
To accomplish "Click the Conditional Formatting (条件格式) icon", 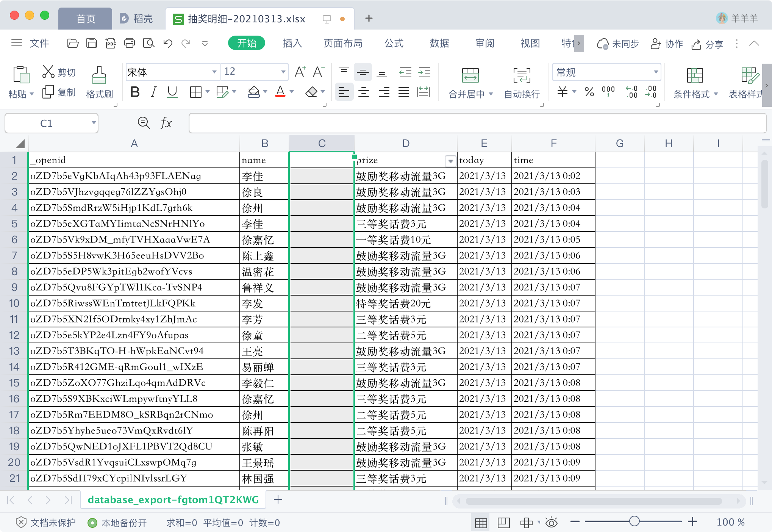I will click(x=695, y=75).
